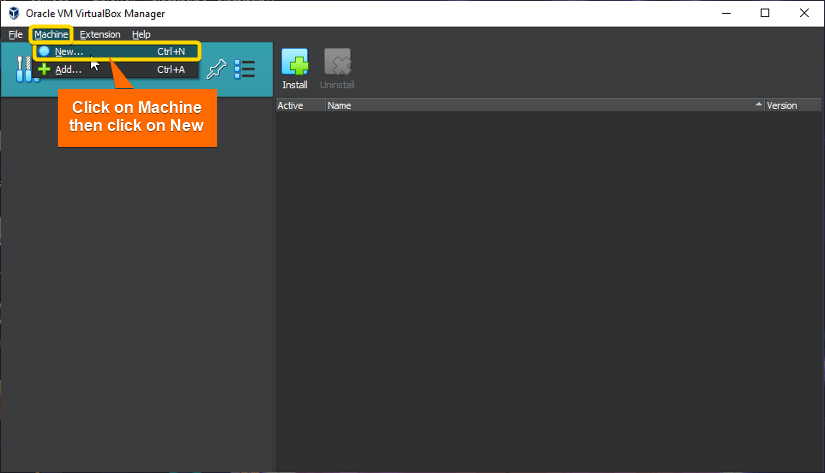Open the Extension menu
This screenshot has width=825, height=473.
pyautogui.click(x=100, y=35)
